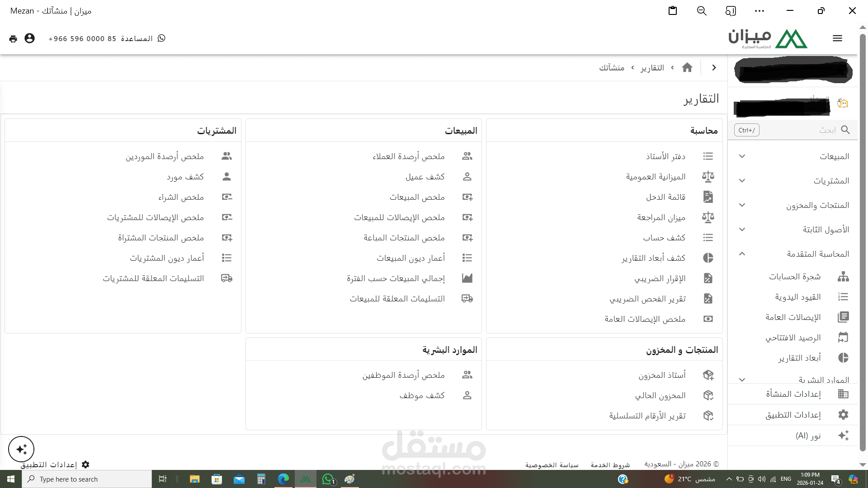This screenshot has height=488, width=868.
Task: Open القيود اليدوية from sidebar menu
Action: 798,297
